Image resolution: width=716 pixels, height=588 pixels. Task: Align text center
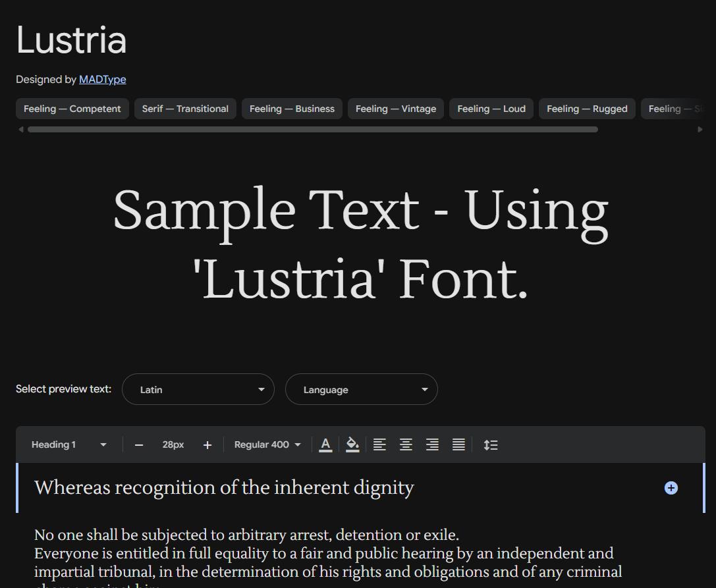tap(406, 444)
